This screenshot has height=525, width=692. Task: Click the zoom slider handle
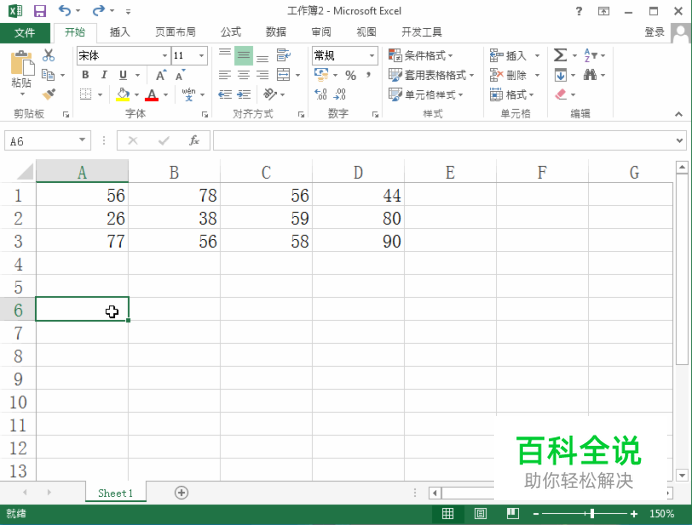592,514
